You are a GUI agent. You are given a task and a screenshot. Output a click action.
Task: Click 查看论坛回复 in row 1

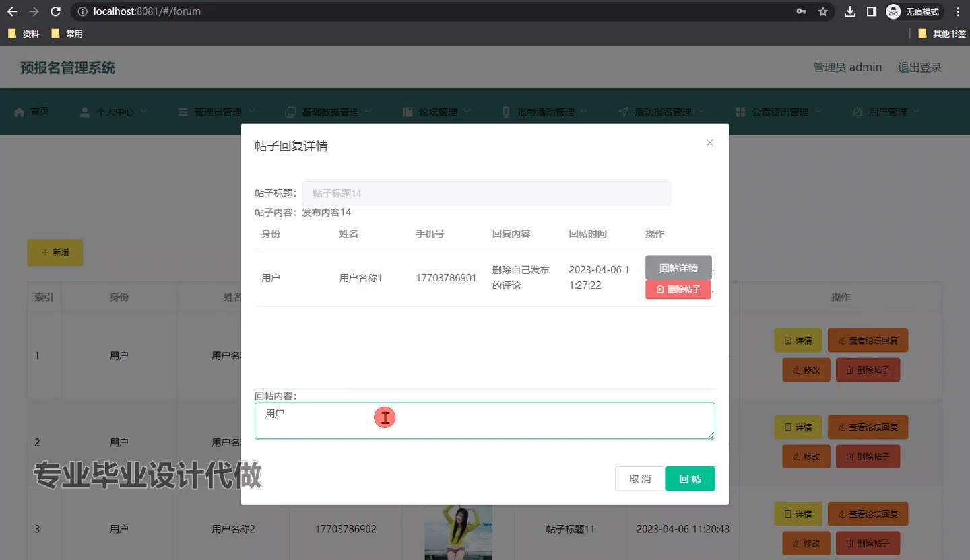click(868, 341)
